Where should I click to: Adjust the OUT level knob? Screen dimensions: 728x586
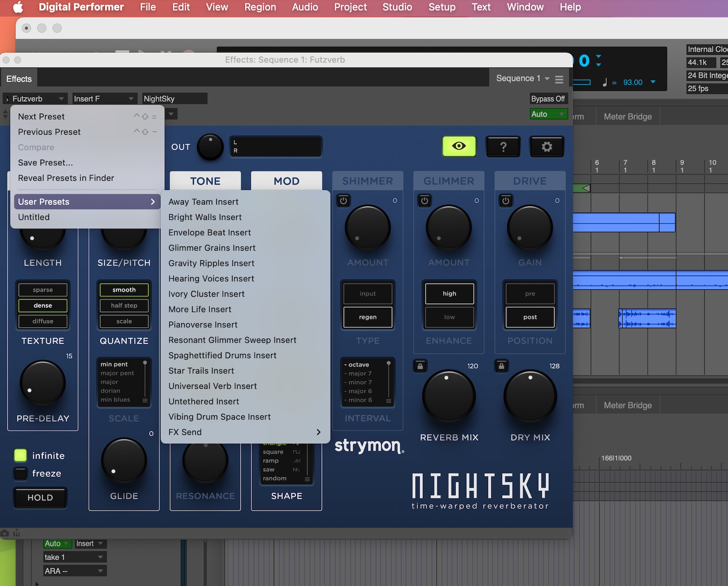tap(210, 147)
